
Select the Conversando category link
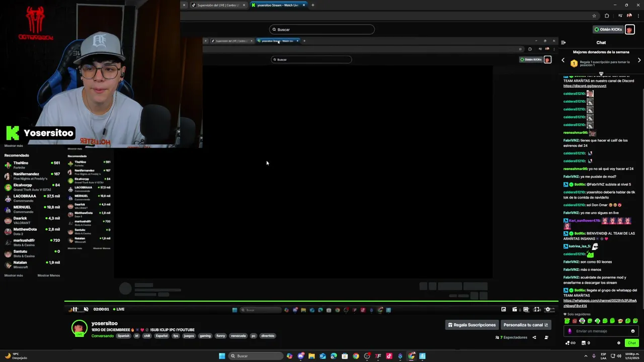click(x=103, y=336)
